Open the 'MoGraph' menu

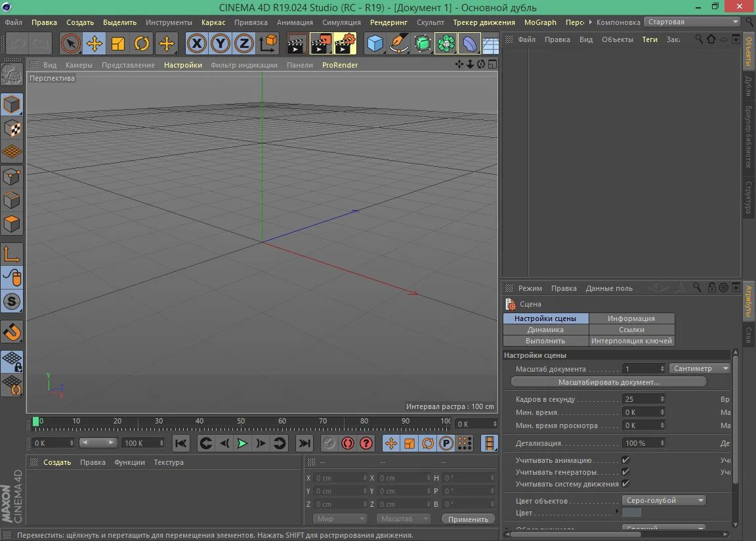pyautogui.click(x=540, y=22)
